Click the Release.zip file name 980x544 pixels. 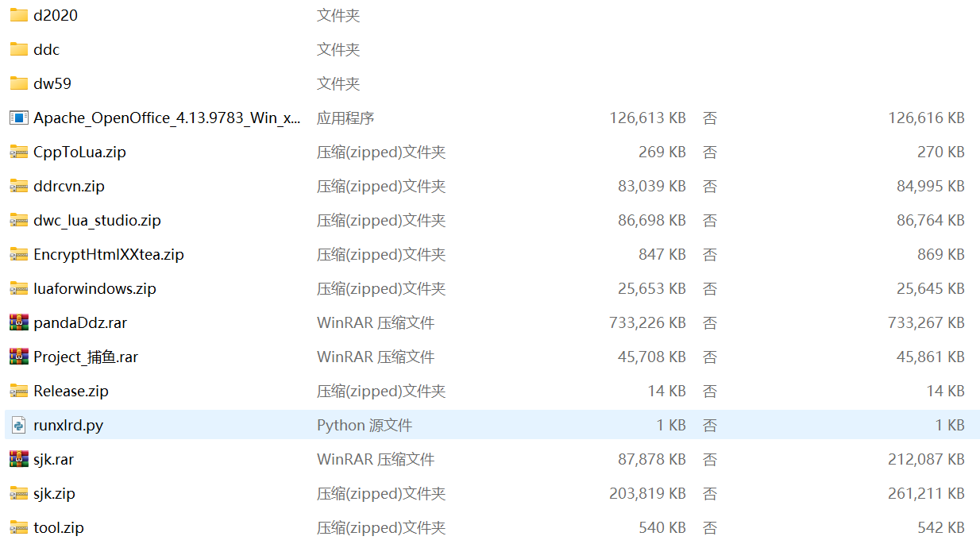pyautogui.click(x=71, y=391)
